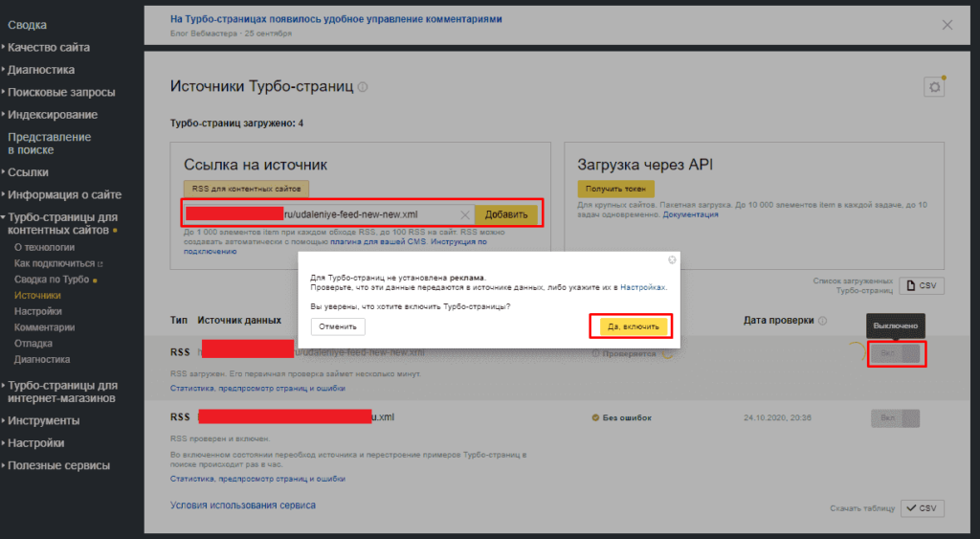Expand Инструменты sidebar section
The image size is (980, 539).
[x=43, y=421]
